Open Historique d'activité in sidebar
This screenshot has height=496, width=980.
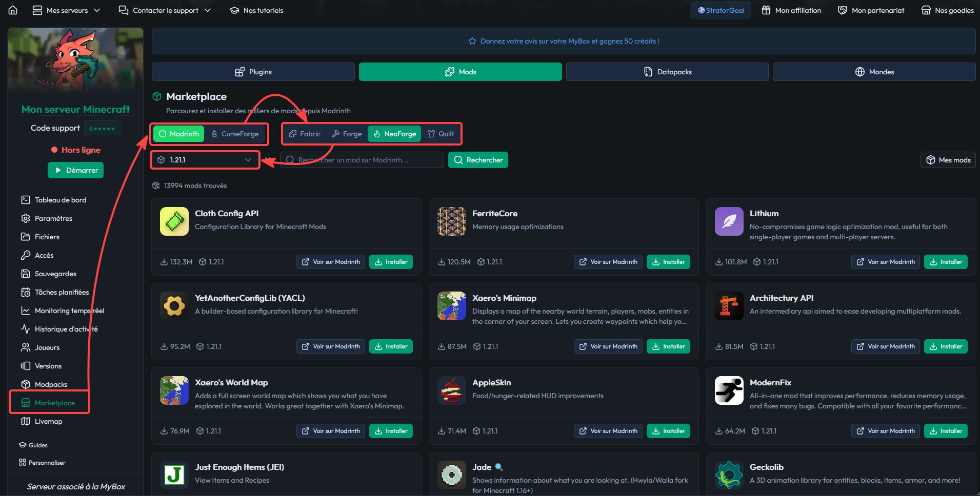click(x=59, y=329)
